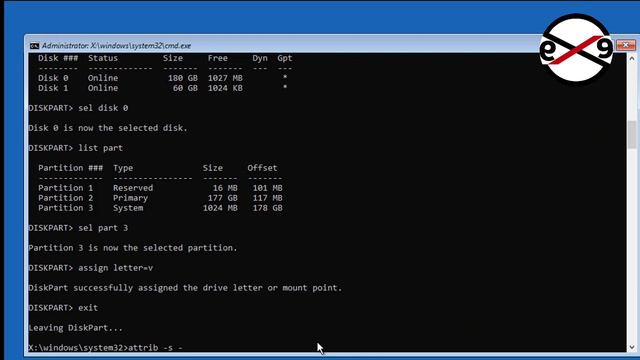Click the 'Type' column header
This screenshot has width=640, height=360.
(x=123, y=168)
